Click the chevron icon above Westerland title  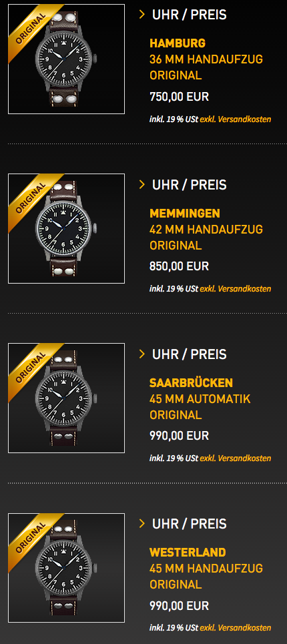pyautogui.click(x=142, y=523)
